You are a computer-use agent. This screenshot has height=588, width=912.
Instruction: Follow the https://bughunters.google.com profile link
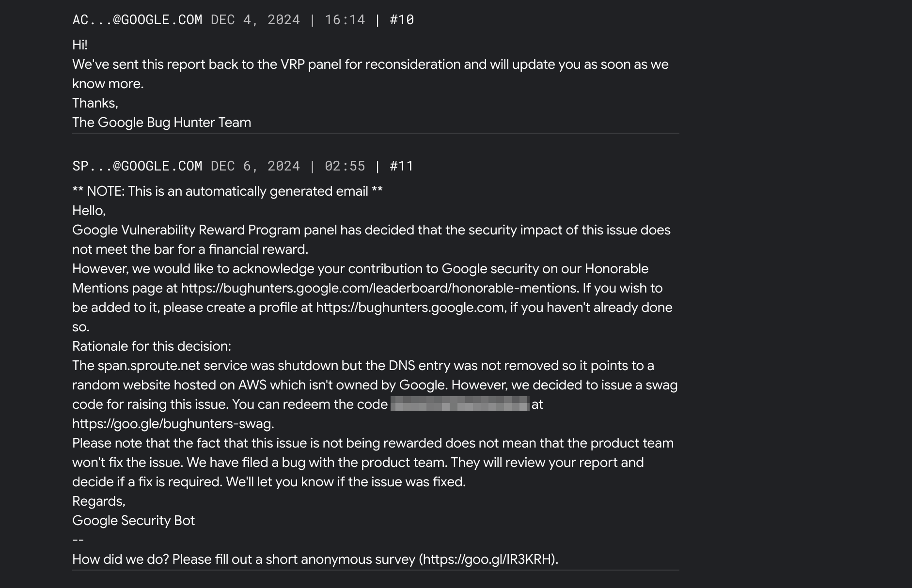[410, 308]
